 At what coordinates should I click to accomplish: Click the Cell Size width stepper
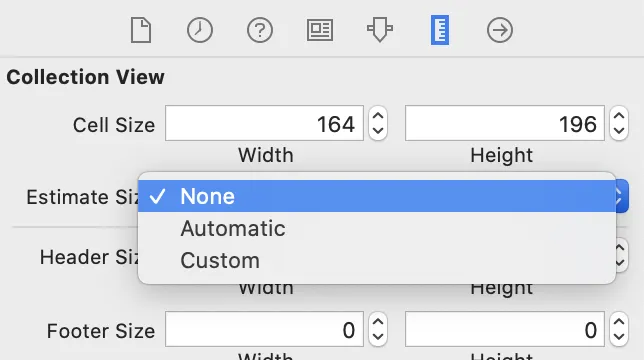pyautogui.click(x=378, y=123)
